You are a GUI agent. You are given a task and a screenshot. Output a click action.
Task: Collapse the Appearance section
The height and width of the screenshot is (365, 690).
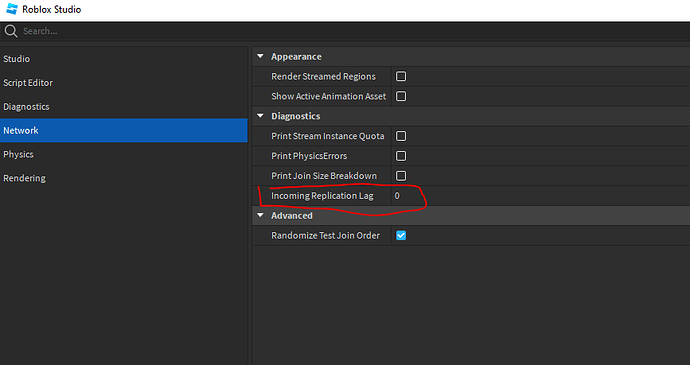click(x=261, y=56)
